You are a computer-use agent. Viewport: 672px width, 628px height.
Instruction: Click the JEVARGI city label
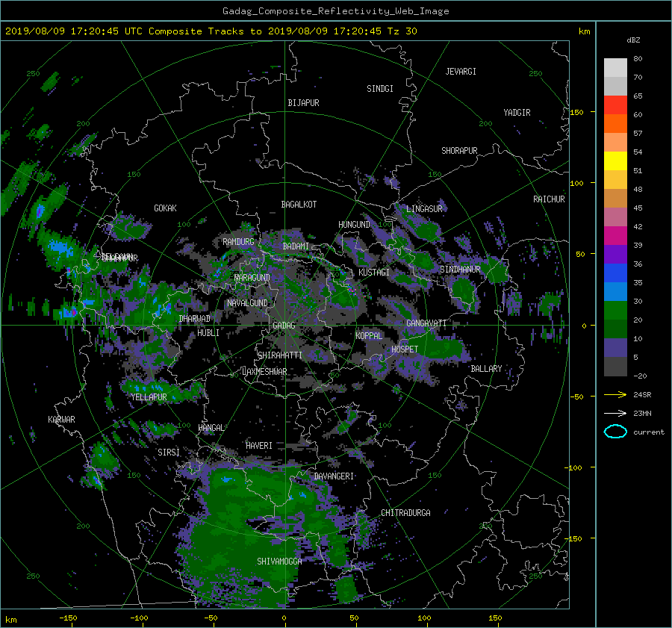(x=461, y=72)
